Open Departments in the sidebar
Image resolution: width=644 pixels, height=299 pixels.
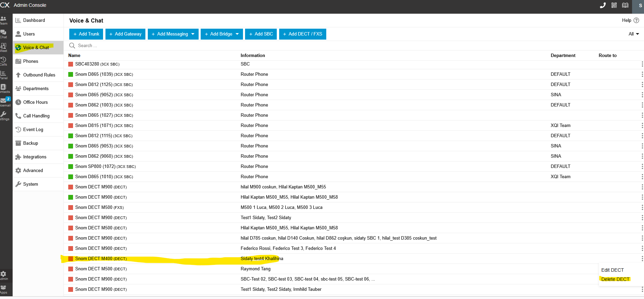[38, 89]
